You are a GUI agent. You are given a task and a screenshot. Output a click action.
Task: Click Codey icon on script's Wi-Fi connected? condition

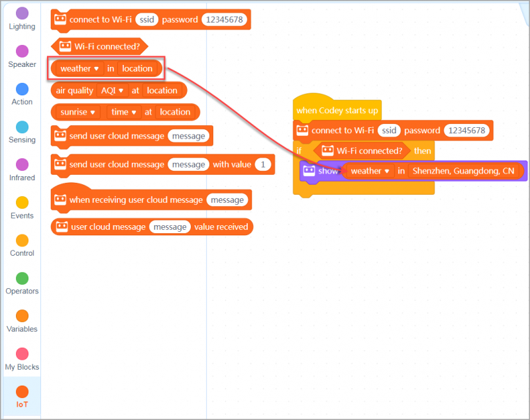pos(327,150)
